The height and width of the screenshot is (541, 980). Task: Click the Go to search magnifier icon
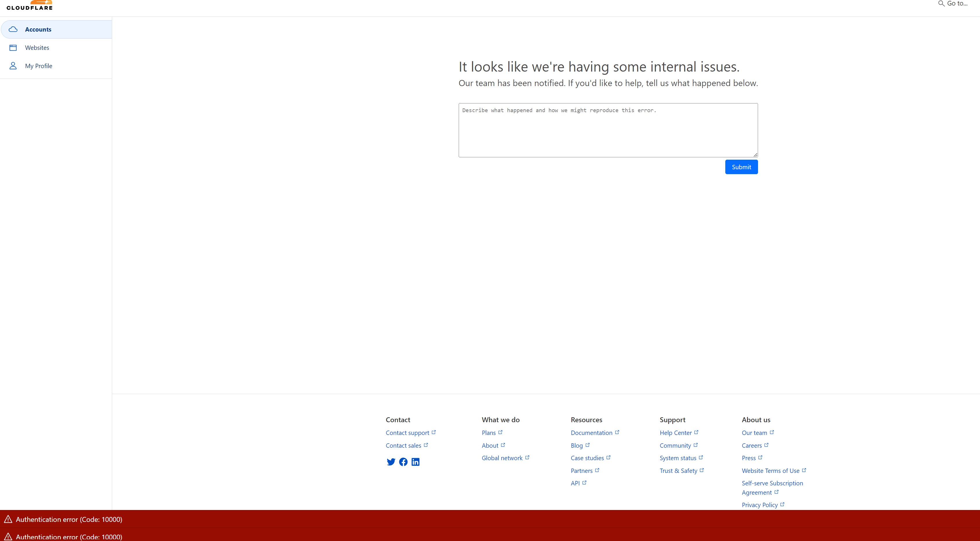pyautogui.click(x=941, y=3)
